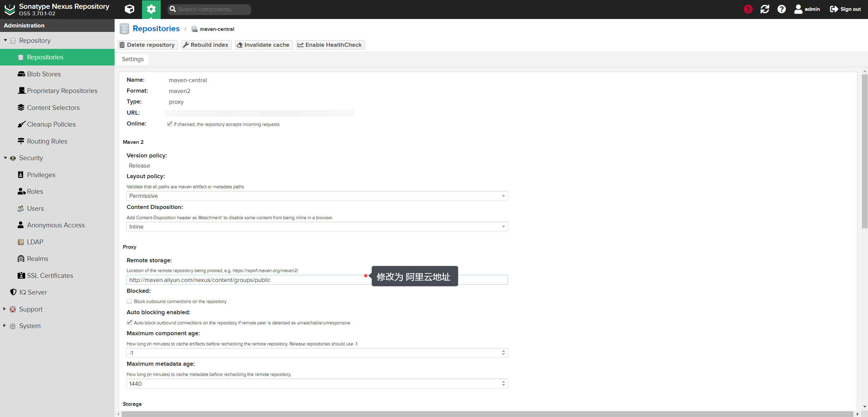
Task: Click the Remote storage URL field
Action: pyautogui.click(x=317, y=280)
